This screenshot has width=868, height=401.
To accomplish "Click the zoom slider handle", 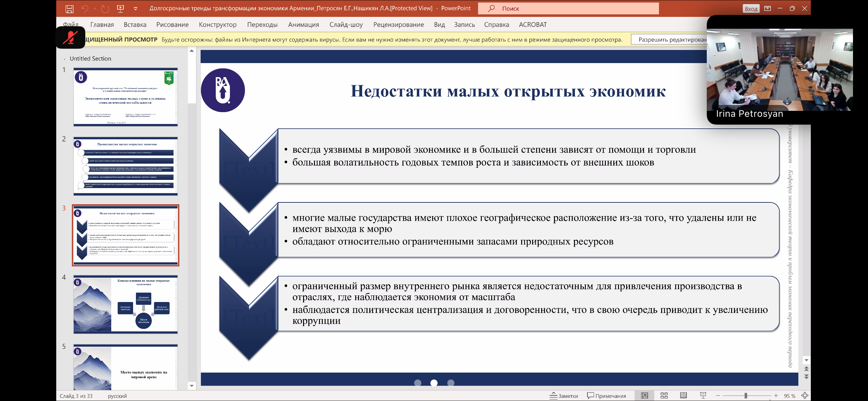I will (746, 396).
